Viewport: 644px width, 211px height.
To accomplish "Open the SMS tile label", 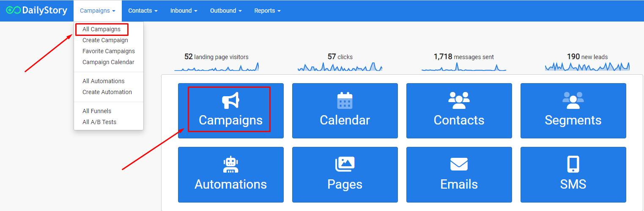I will tap(573, 184).
